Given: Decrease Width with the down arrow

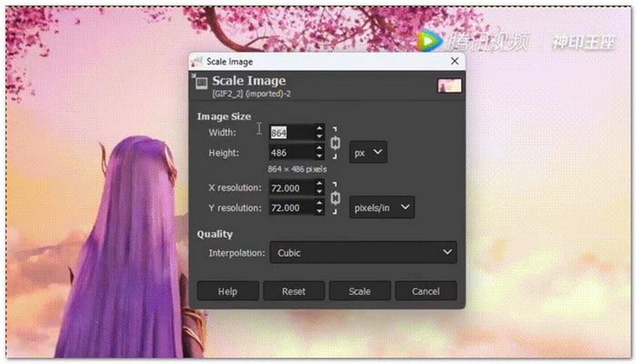Looking at the screenshot, I should coord(319,136).
